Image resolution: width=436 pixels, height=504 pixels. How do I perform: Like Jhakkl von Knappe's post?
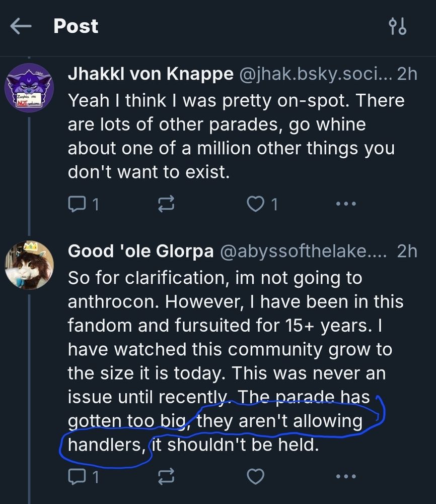coord(256,204)
